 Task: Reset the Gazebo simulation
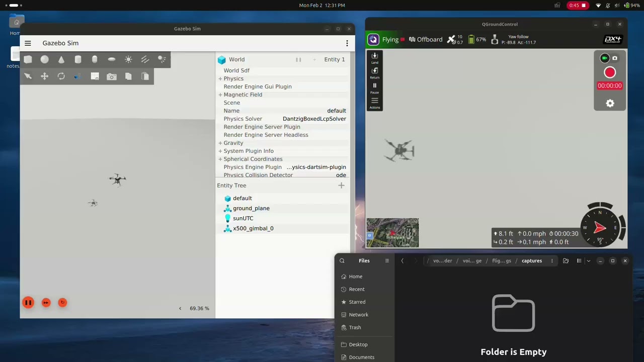tap(62, 303)
